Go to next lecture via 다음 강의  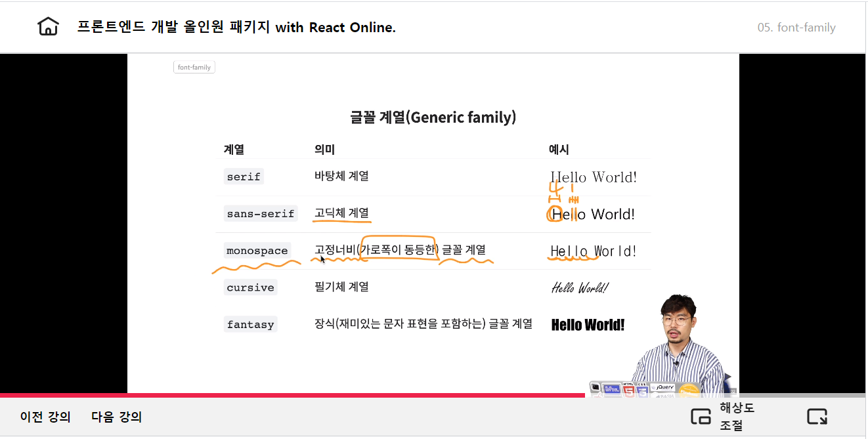[116, 417]
